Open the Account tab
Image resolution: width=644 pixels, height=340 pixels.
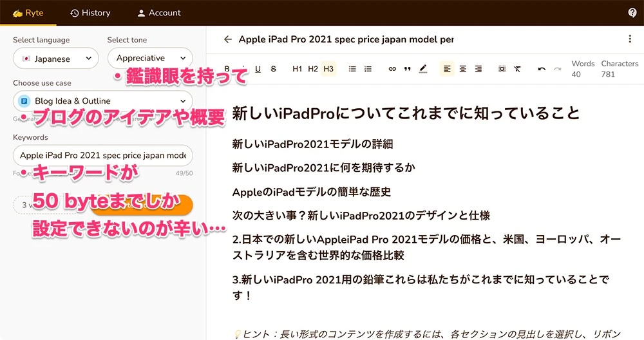point(159,13)
